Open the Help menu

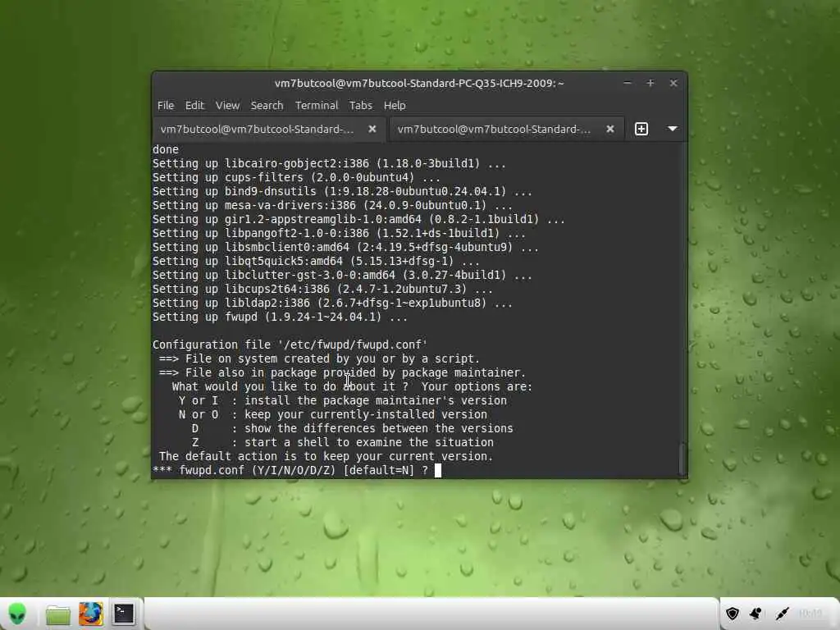coord(395,106)
